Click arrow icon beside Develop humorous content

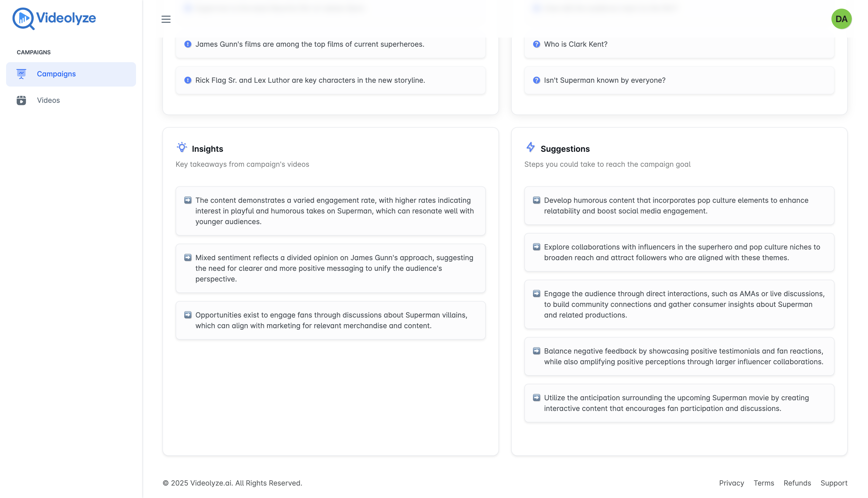click(536, 200)
